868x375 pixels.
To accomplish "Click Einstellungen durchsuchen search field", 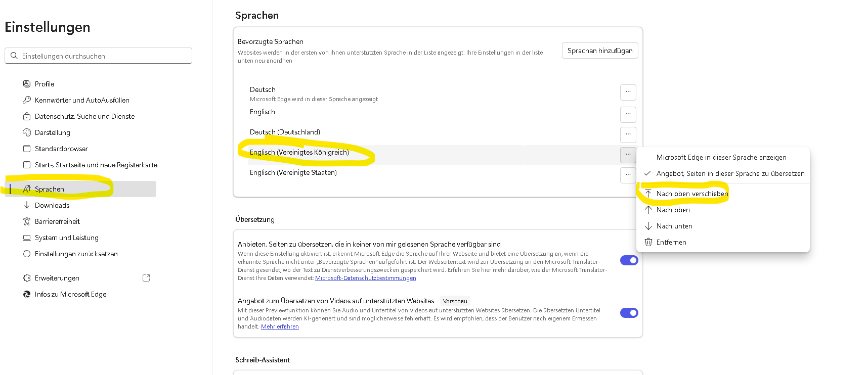I will pyautogui.click(x=98, y=56).
